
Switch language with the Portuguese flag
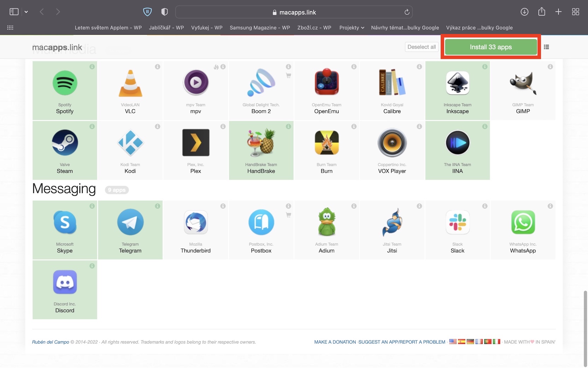[488, 341]
